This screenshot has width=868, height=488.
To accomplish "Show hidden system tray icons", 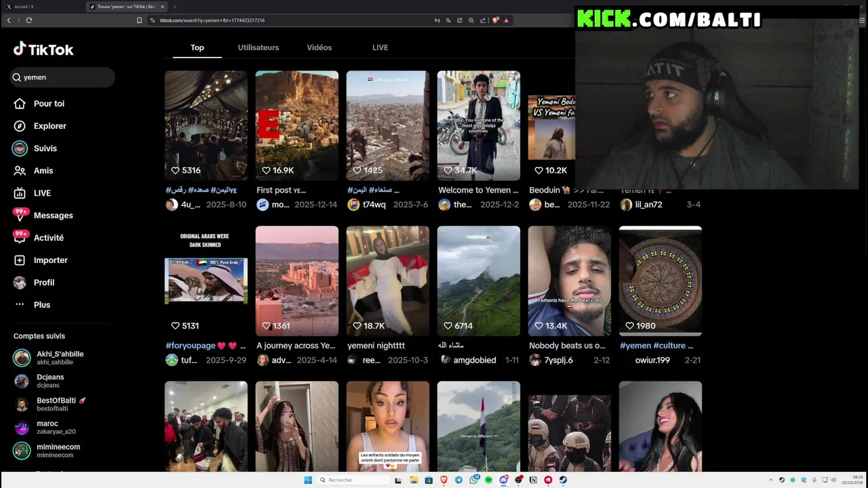I will (770, 480).
